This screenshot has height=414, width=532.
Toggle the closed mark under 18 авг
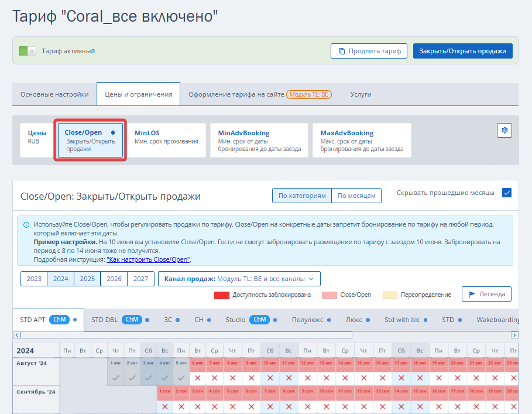point(420,378)
